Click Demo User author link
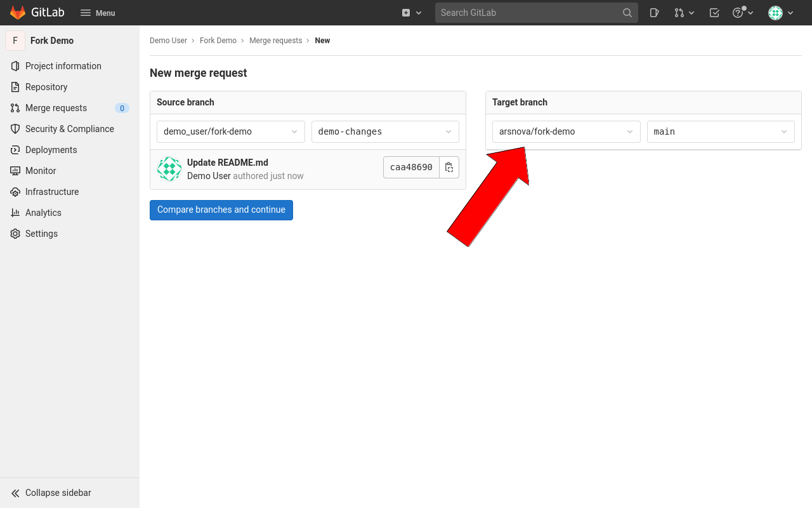Viewport: 812px width, 508px height. (209, 176)
